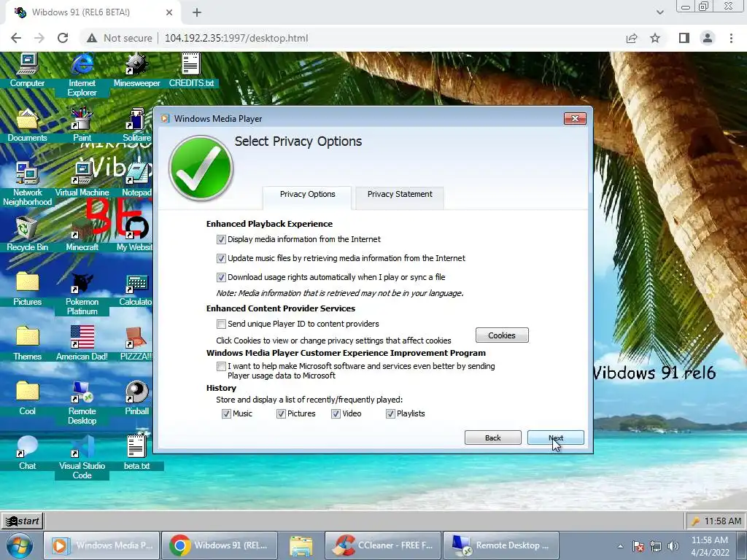This screenshot has width=747, height=560.
Task: Launch Internet Explorer desktop icon
Action: [x=82, y=75]
